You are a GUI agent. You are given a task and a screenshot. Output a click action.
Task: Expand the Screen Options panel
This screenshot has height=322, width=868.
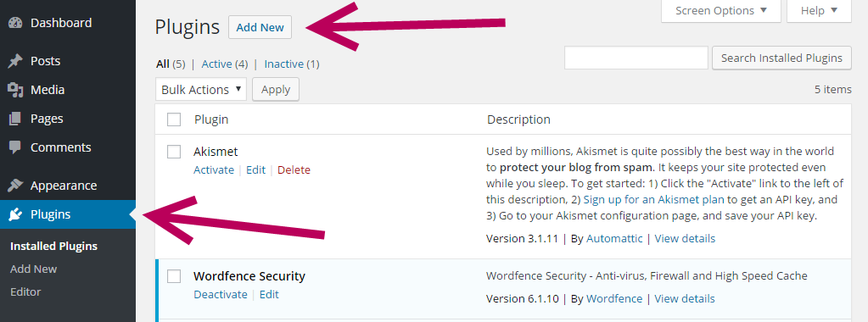tap(720, 10)
